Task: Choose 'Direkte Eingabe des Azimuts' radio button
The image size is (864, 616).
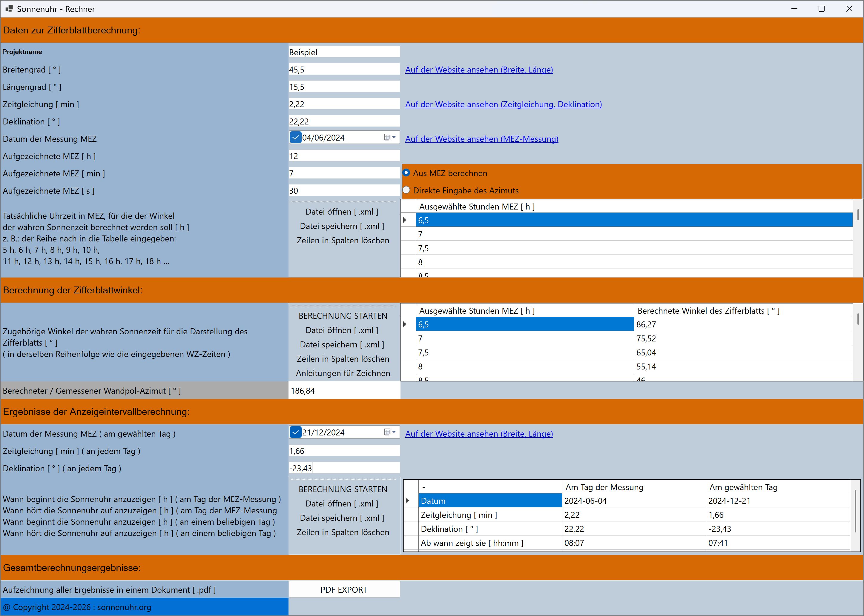Action: click(x=406, y=190)
